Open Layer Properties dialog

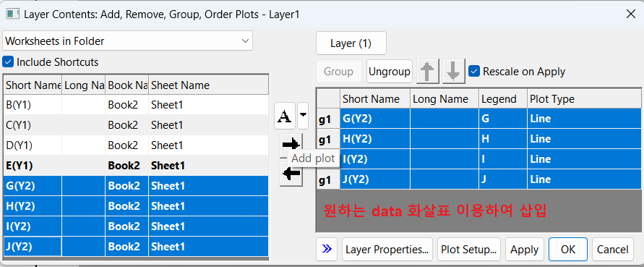[387, 250]
